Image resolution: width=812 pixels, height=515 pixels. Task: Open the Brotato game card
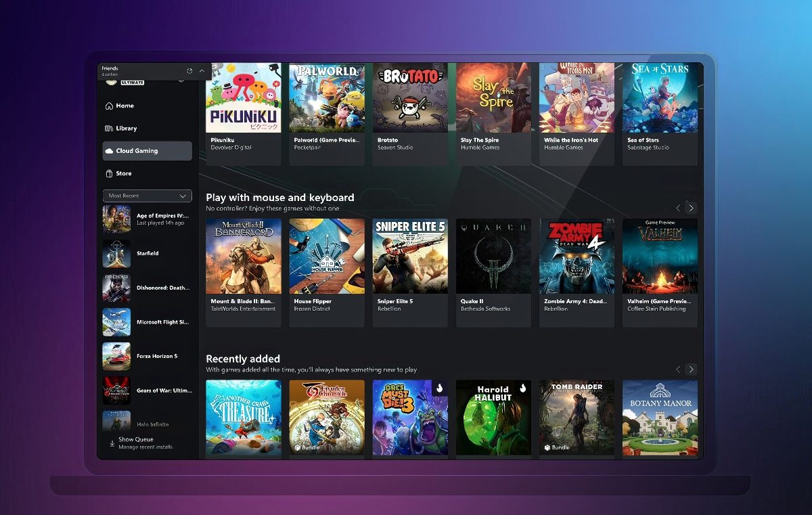(410, 114)
